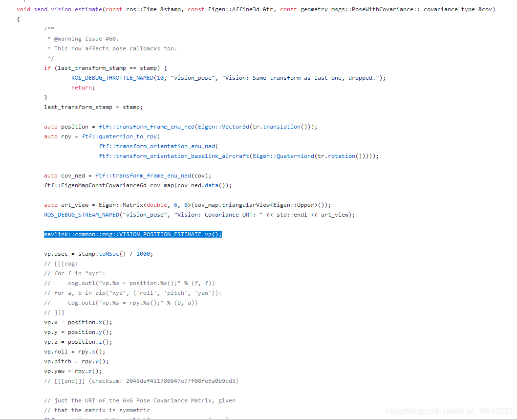Image resolution: width=517 pixels, height=420 pixels.
Task: Click the 'auto urt_view = Eigen::Matrix' line
Action: click(x=188, y=205)
